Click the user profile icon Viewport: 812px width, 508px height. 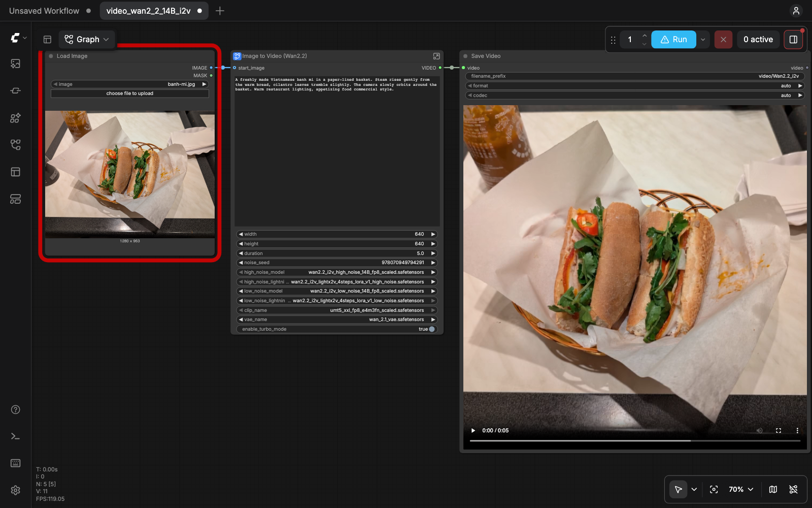click(796, 11)
